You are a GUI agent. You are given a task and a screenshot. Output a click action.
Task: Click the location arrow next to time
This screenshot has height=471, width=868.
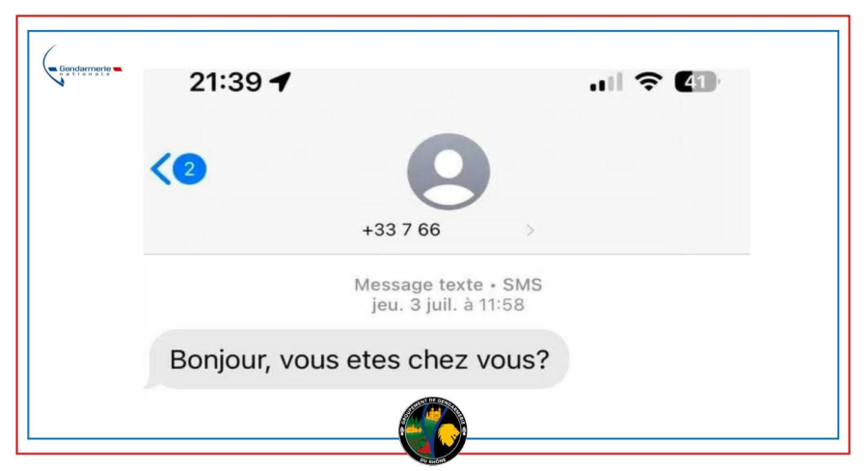click(x=280, y=81)
